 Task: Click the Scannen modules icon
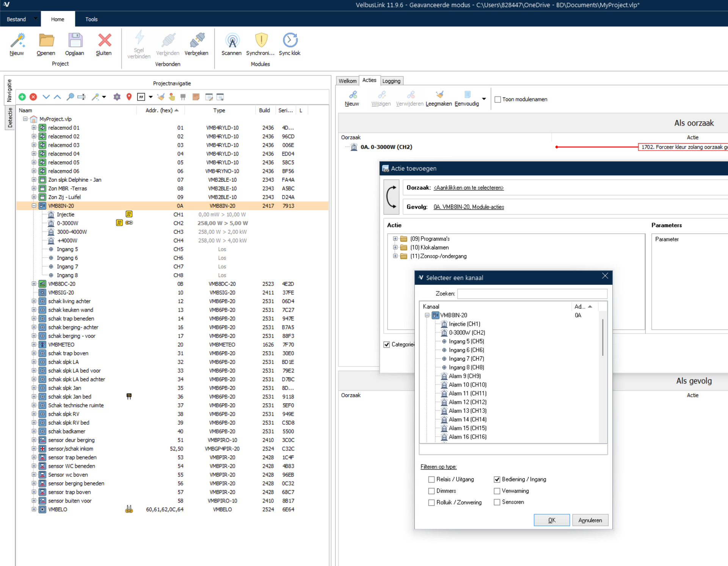(232, 40)
